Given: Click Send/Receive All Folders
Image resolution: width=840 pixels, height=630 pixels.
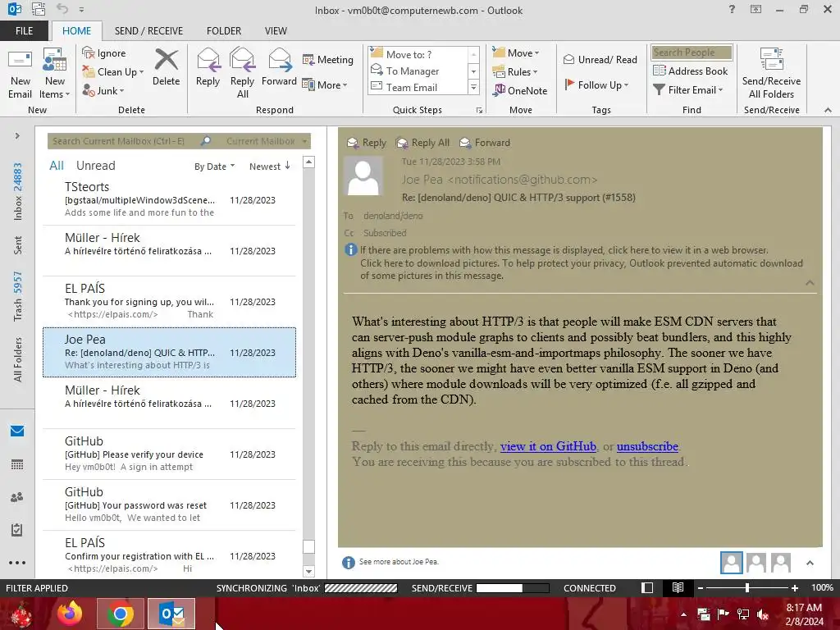Looking at the screenshot, I should coord(771,73).
